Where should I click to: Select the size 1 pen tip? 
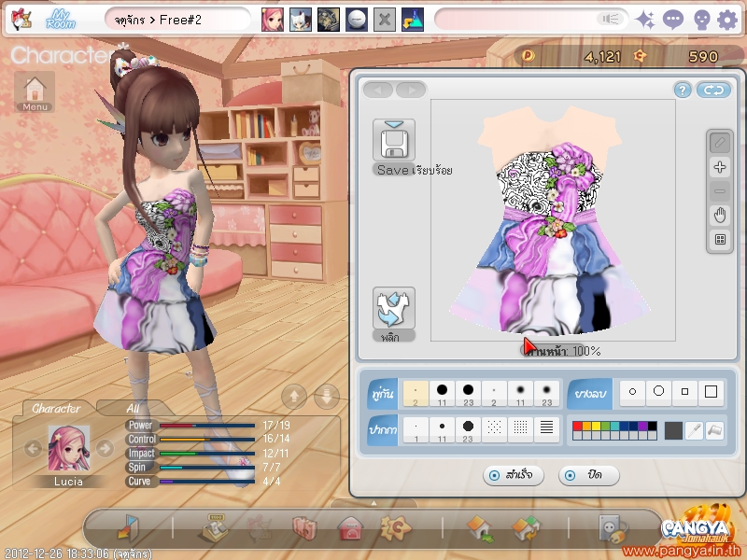tap(416, 429)
